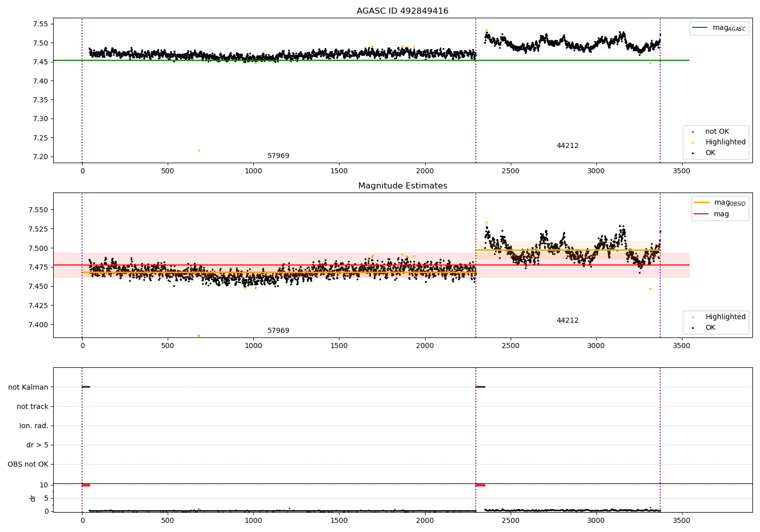This screenshot has height=532, width=760.
Task: Click the '500' x-tick under the middle plot
Action: (168, 346)
